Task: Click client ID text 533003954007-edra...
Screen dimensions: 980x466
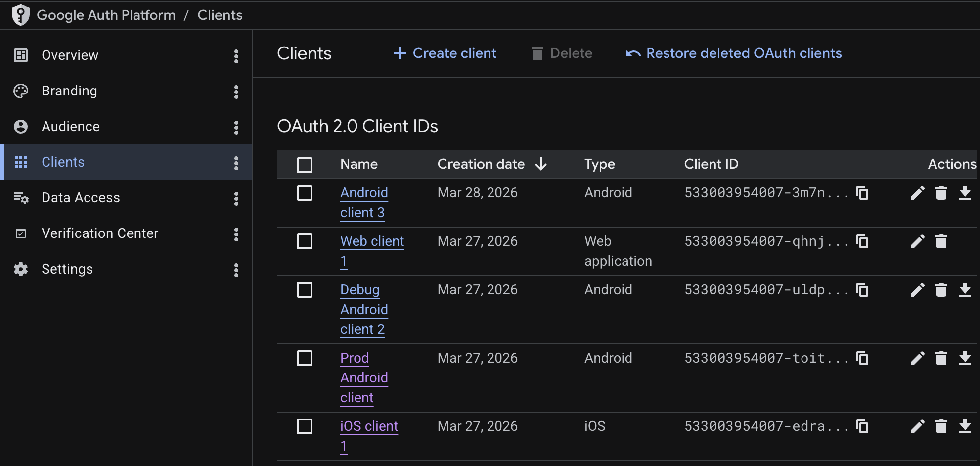Action: (x=766, y=426)
